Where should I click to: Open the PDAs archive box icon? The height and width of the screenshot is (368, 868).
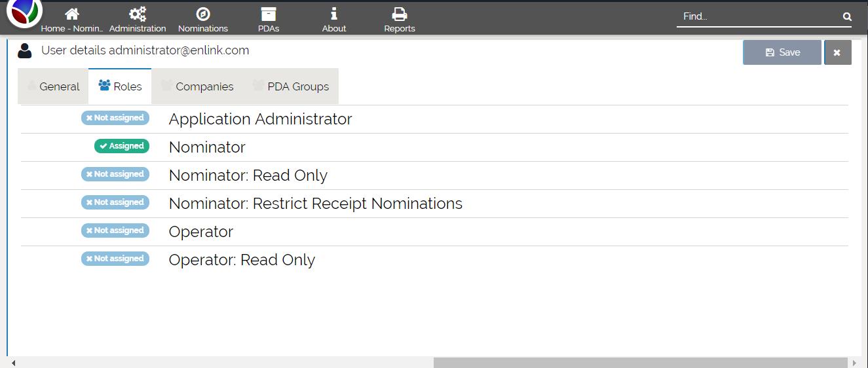pyautogui.click(x=269, y=14)
